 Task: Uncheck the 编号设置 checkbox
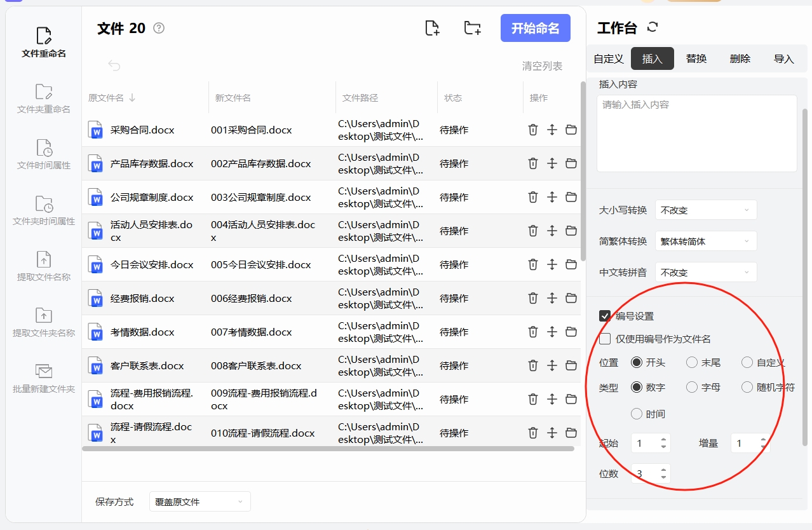(605, 316)
